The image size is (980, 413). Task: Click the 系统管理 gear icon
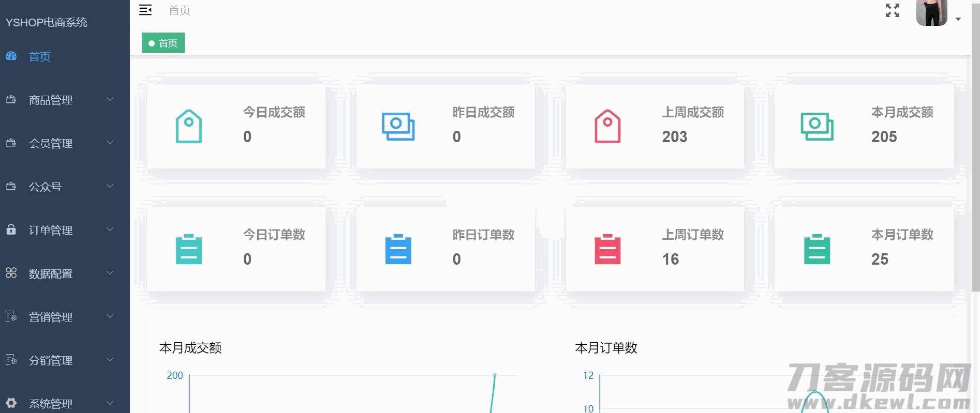[x=11, y=403]
